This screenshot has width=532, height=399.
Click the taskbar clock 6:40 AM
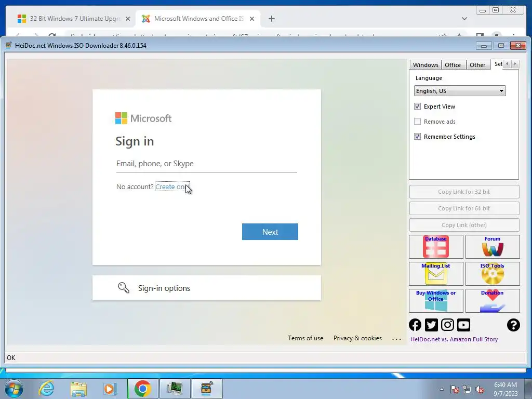[x=506, y=389]
